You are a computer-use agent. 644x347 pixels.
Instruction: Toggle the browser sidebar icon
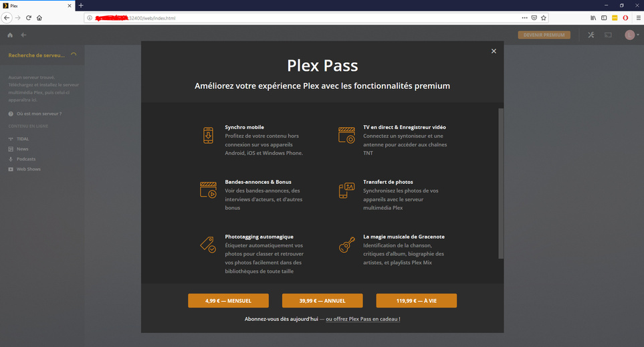[x=604, y=17]
